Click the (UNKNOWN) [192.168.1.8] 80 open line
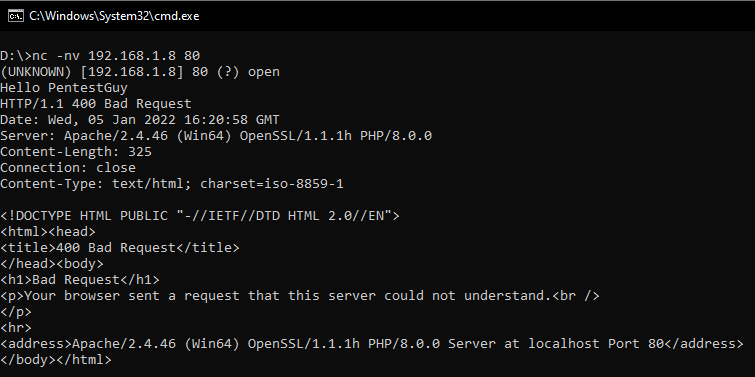The width and height of the screenshot is (755, 377). 140,72
